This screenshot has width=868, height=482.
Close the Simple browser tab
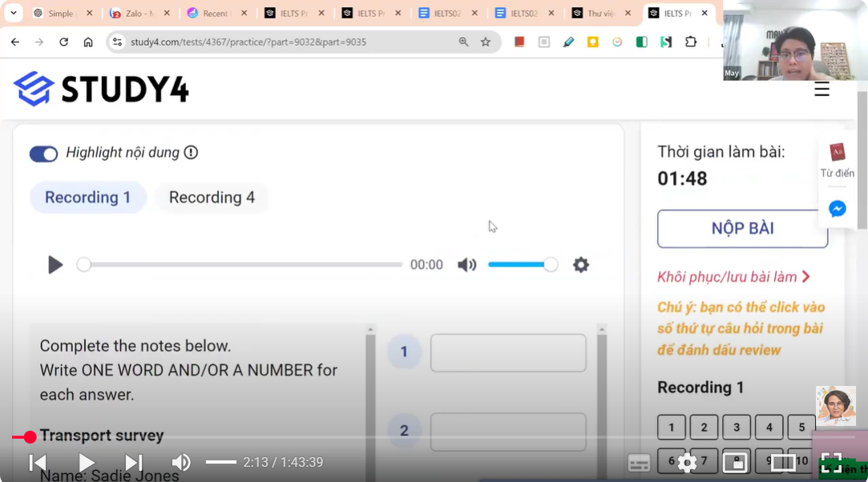pos(90,13)
